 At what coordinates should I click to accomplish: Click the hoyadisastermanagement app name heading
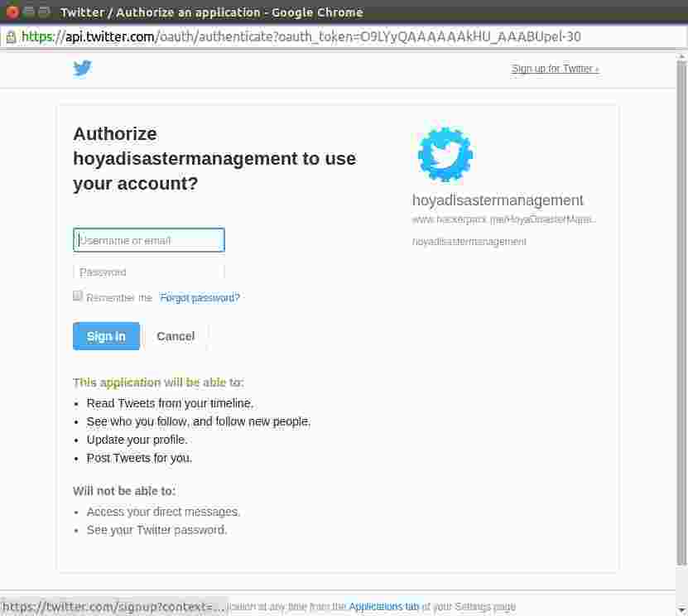(498, 200)
